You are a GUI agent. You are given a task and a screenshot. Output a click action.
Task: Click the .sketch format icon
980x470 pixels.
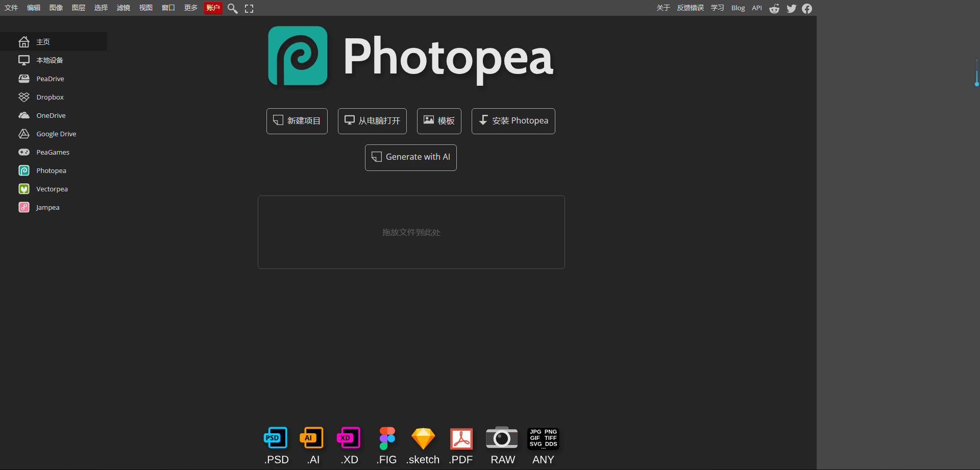(x=423, y=438)
